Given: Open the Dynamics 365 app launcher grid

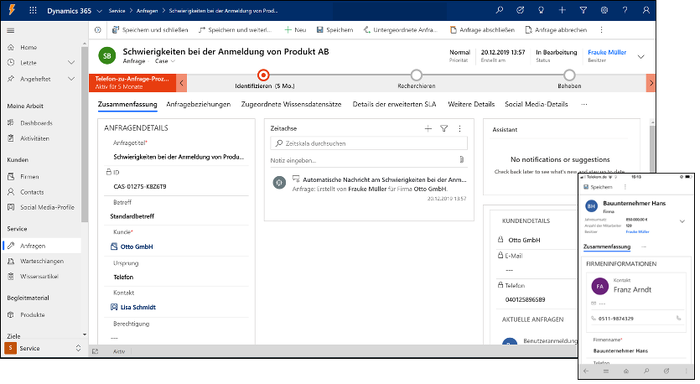Looking at the screenshot, I should point(33,10).
